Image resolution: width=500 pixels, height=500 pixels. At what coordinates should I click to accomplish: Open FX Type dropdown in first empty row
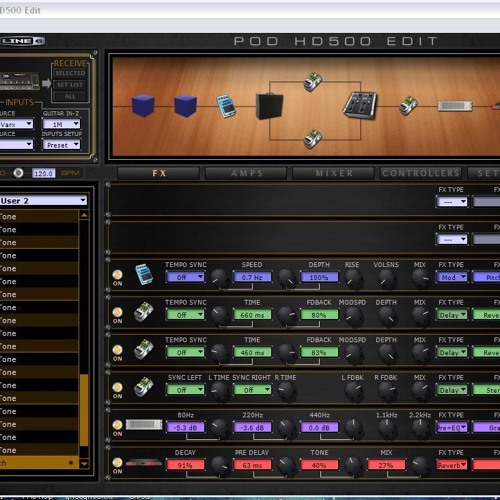pyautogui.click(x=452, y=202)
